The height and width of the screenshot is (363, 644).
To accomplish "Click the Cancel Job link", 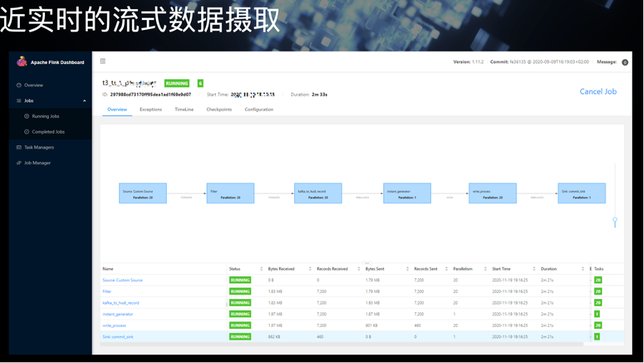I will (x=598, y=92).
